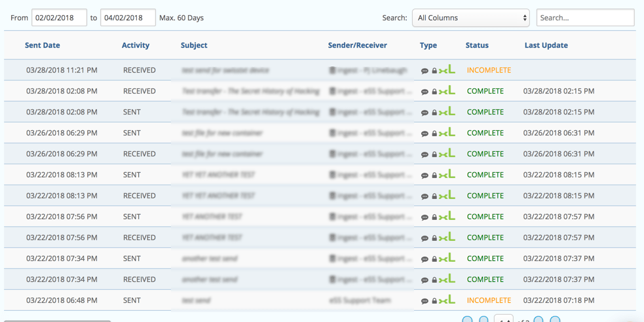Click the lock icon in the 07:57 PM RECEIVED row
Viewport: 644px width, 322px height.
point(434,238)
